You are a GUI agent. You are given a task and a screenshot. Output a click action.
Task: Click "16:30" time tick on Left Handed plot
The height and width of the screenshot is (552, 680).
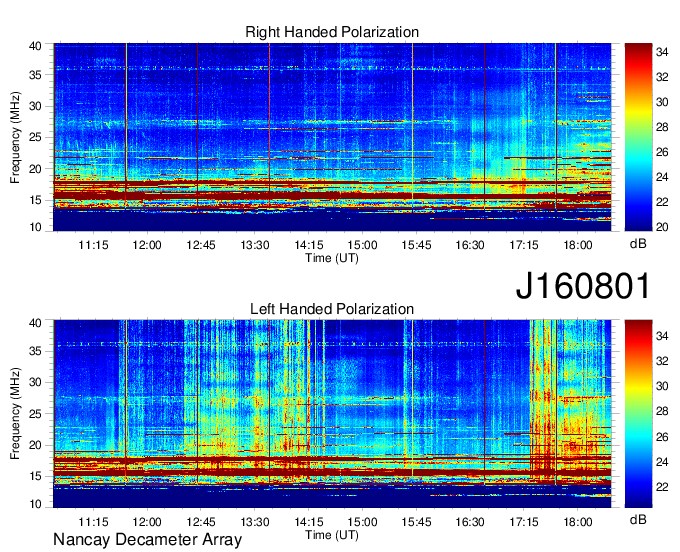tap(470, 522)
